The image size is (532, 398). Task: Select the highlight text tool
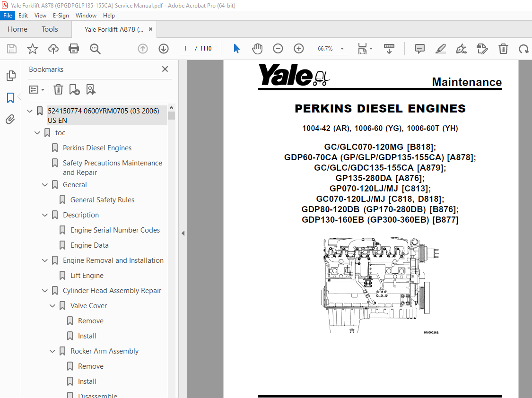pos(440,49)
